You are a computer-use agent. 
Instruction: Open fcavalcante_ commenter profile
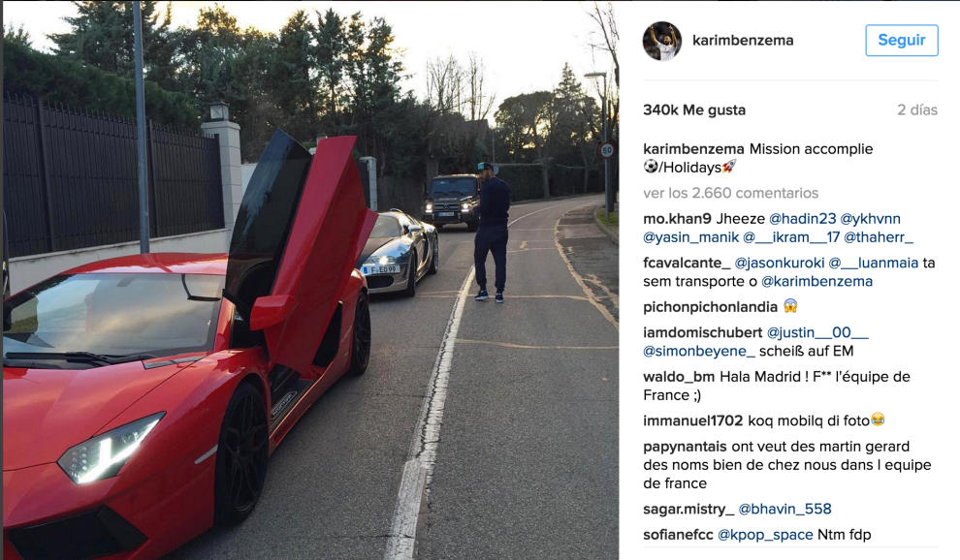click(x=687, y=263)
